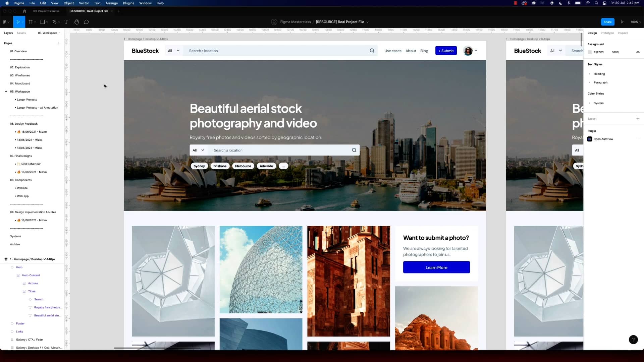Select the Pen tool
The width and height of the screenshot is (644, 362).
pos(54,22)
